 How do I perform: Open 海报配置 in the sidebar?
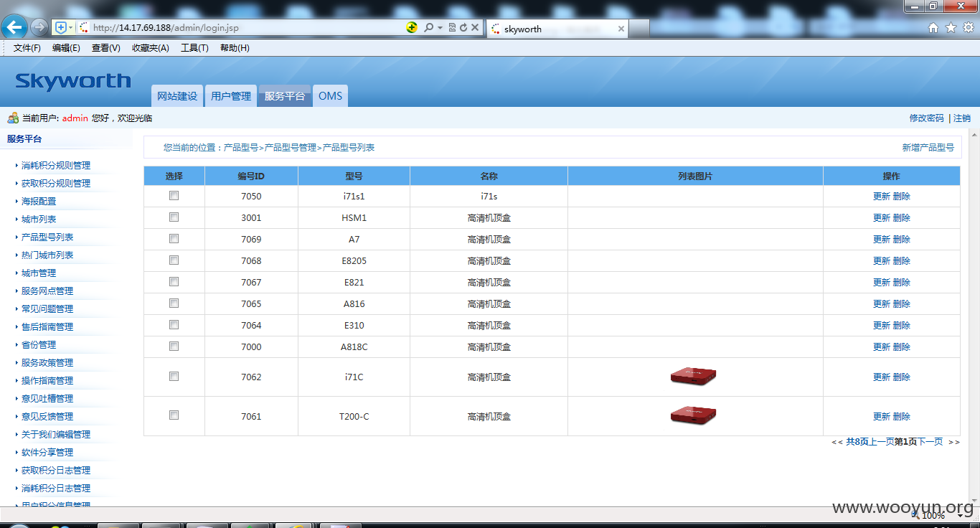point(39,202)
